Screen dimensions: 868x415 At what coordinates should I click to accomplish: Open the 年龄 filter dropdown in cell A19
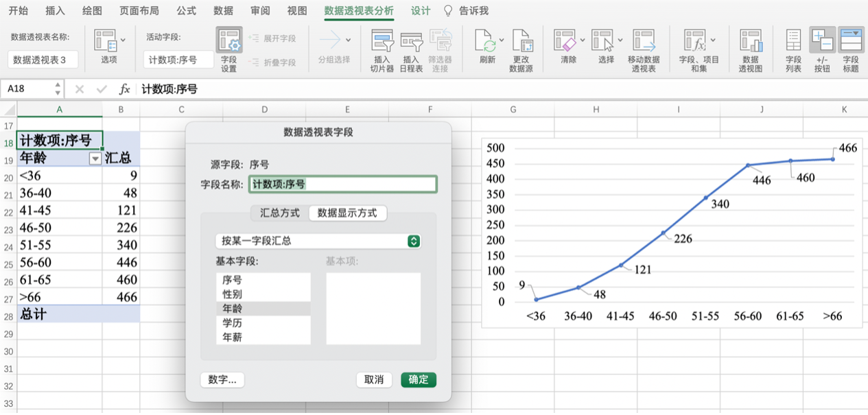point(95,158)
